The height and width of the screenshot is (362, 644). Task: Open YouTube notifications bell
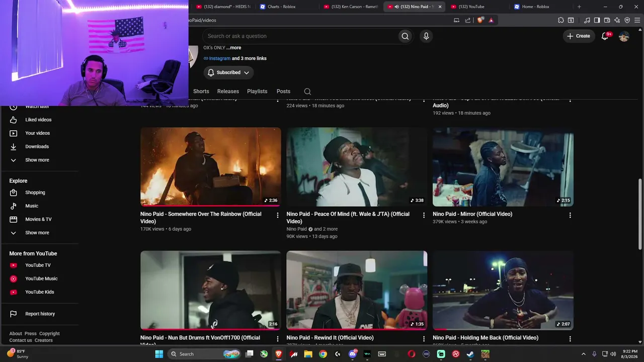[x=605, y=36]
